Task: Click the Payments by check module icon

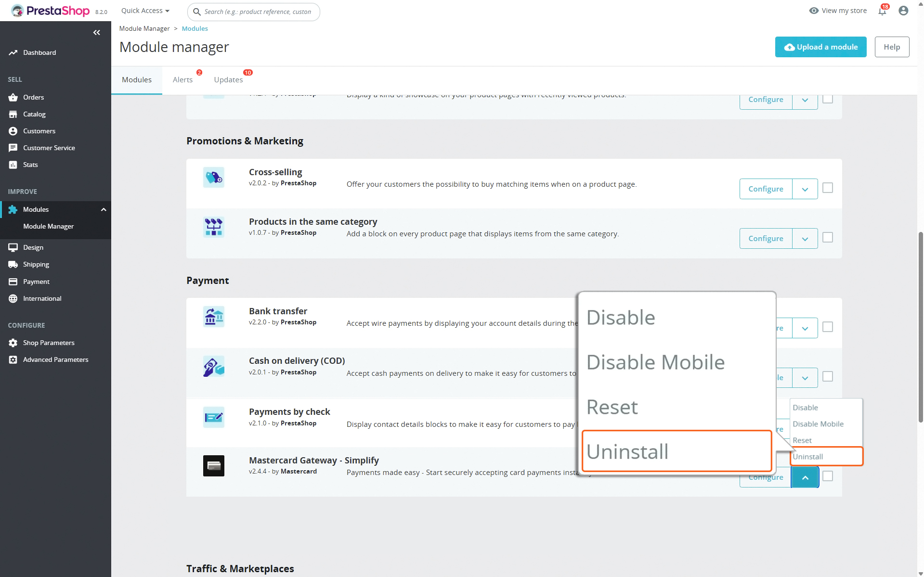Action: point(214,417)
